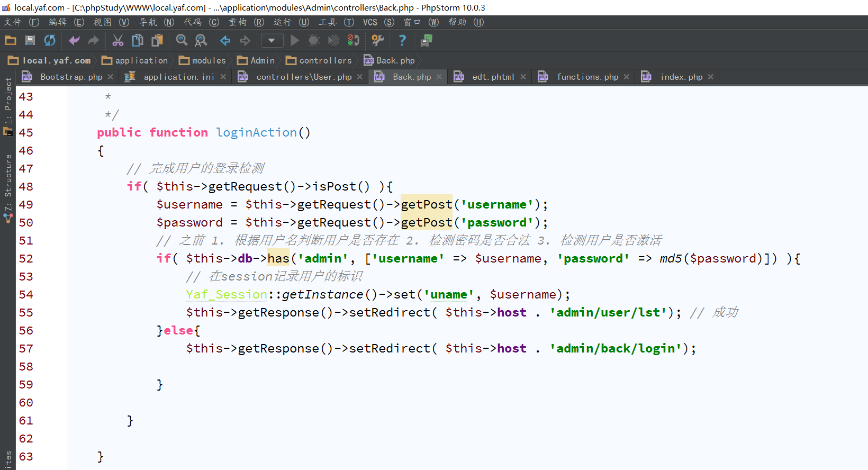
Task: Click the Cut scissors icon
Action: click(117, 40)
